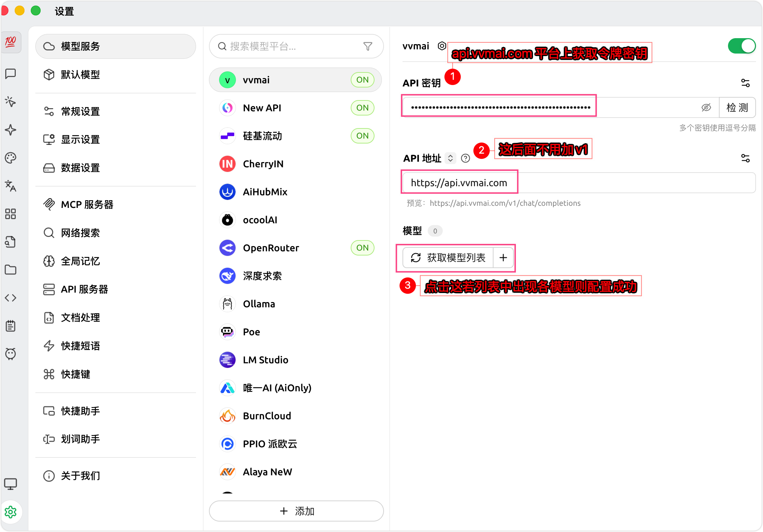The height and width of the screenshot is (532, 763).
Task: Select the Ollama provider
Action: pyautogui.click(x=295, y=304)
